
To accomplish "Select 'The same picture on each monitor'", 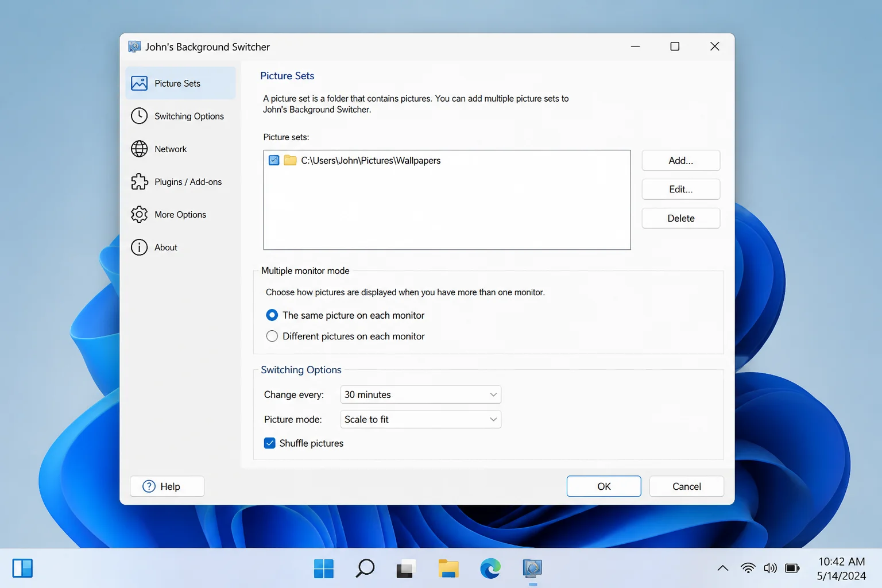I will pos(272,315).
